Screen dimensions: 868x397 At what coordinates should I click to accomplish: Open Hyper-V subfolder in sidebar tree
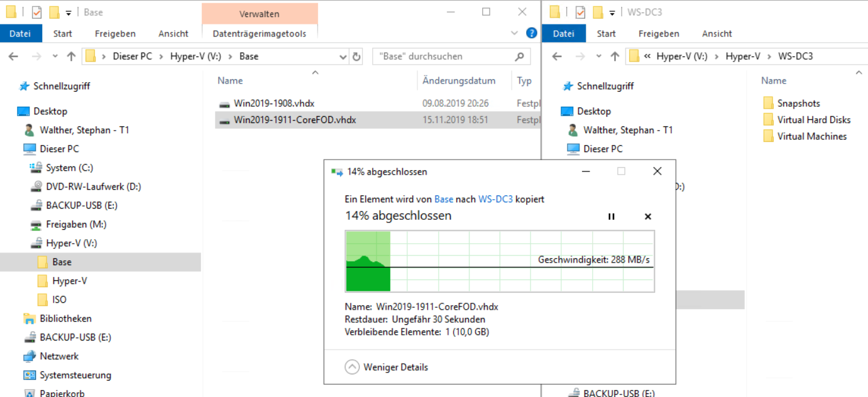[69, 281]
